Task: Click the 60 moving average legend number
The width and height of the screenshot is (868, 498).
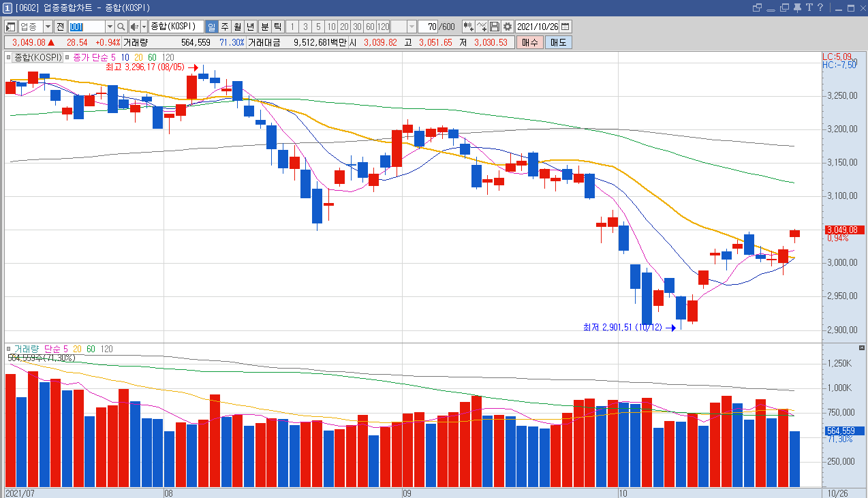Action: tap(152, 57)
